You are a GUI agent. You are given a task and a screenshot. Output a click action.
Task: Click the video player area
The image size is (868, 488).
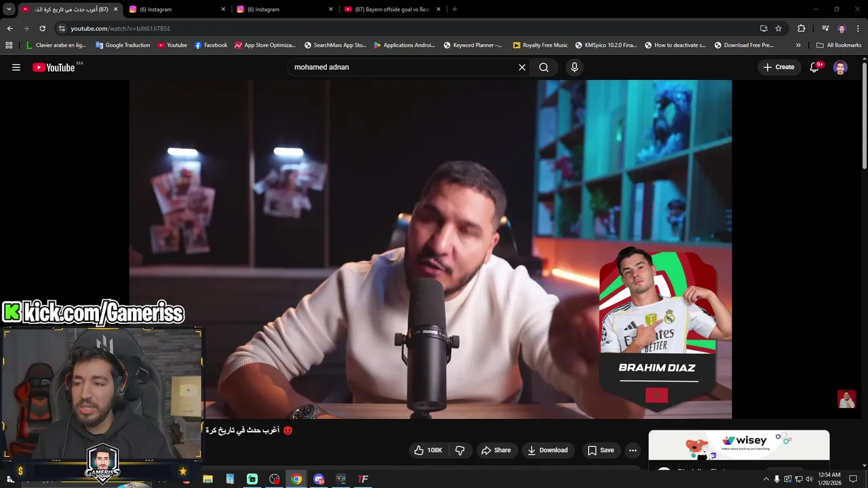pos(430,249)
